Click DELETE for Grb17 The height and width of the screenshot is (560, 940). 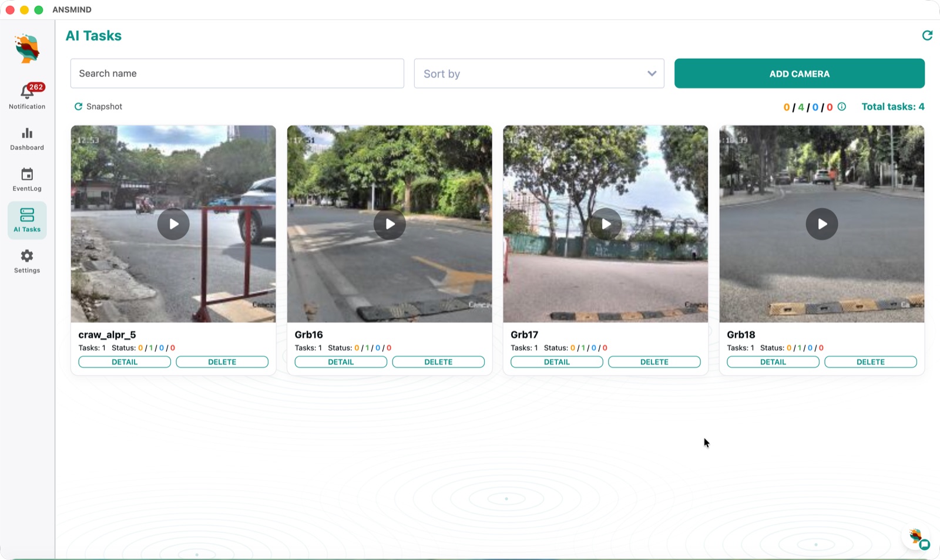click(654, 362)
